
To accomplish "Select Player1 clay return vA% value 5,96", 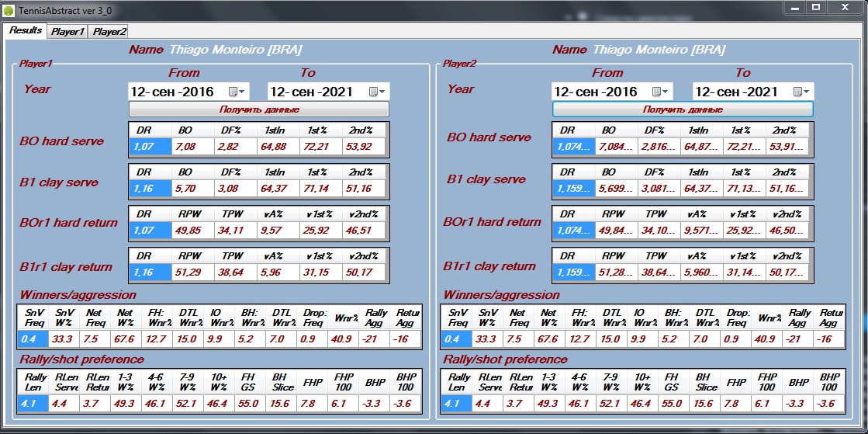I will click(278, 273).
